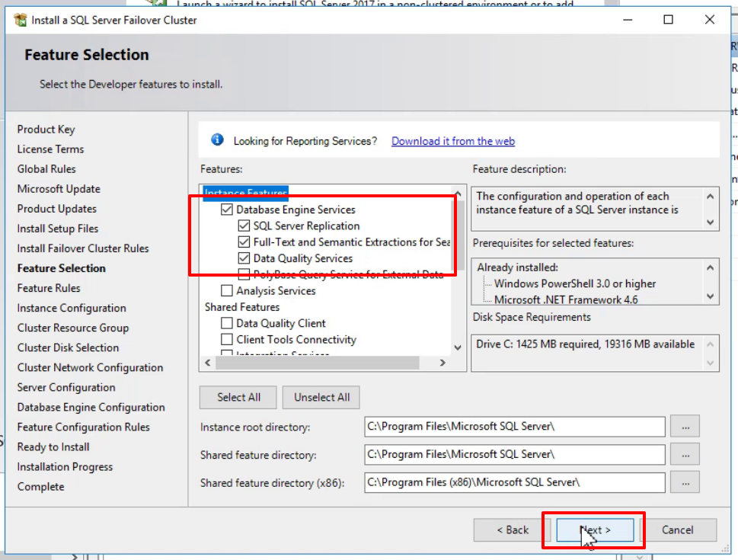
Task: Click Drive C disk space requirement text
Action: (x=585, y=344)
